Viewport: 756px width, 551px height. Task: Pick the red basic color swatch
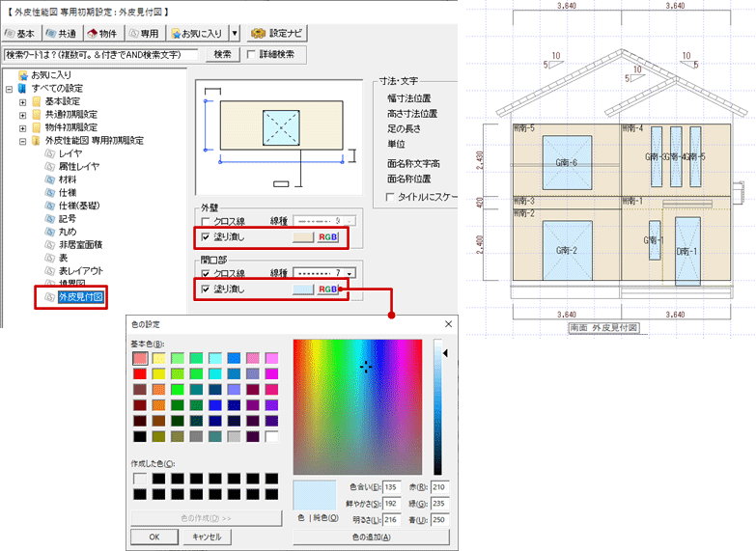coord(141,374)
